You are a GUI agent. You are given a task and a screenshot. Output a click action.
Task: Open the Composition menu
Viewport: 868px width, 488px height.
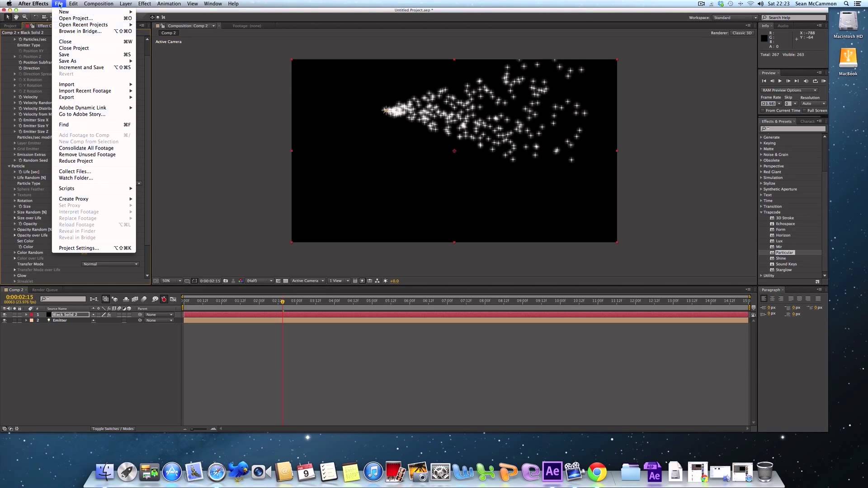99,4
